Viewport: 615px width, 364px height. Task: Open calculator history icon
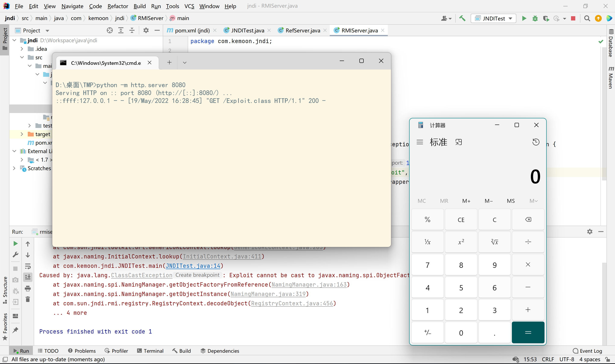(536, 142)
